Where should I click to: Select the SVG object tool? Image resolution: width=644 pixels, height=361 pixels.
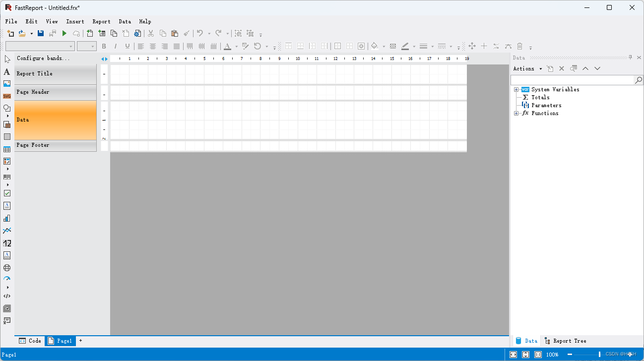click(x=7, y=96)
